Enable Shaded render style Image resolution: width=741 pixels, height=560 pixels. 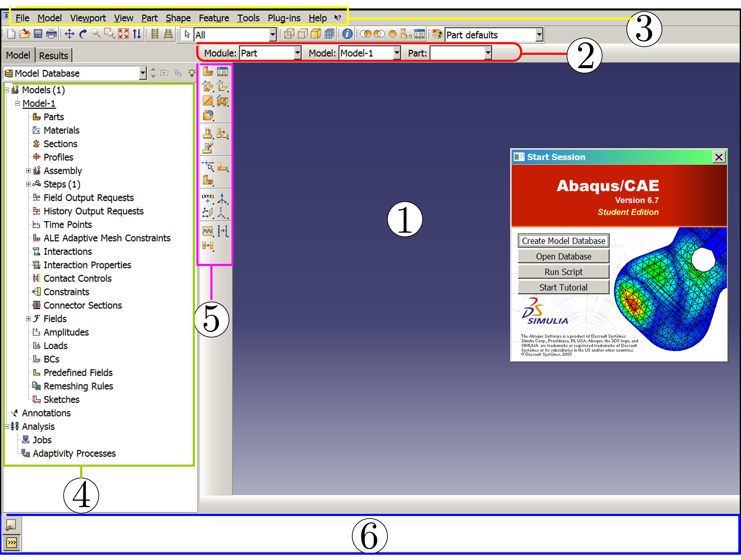[316, 34]
